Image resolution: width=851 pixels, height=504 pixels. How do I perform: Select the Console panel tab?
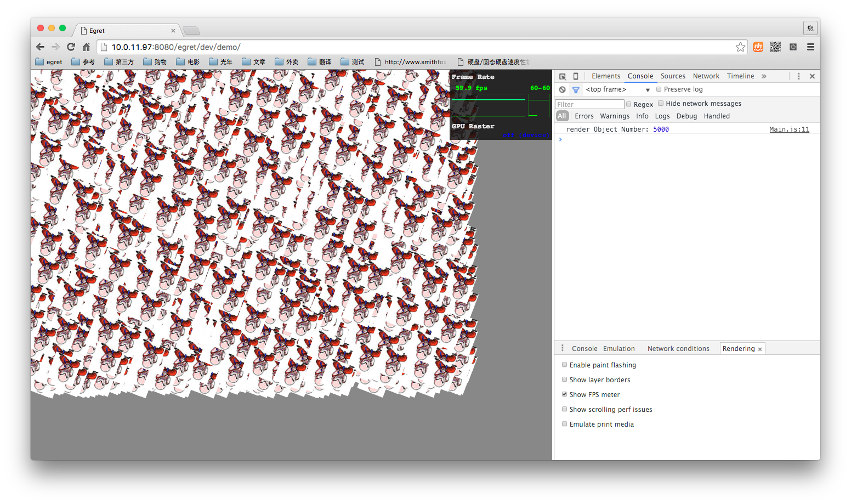click(x=640, y=76)
